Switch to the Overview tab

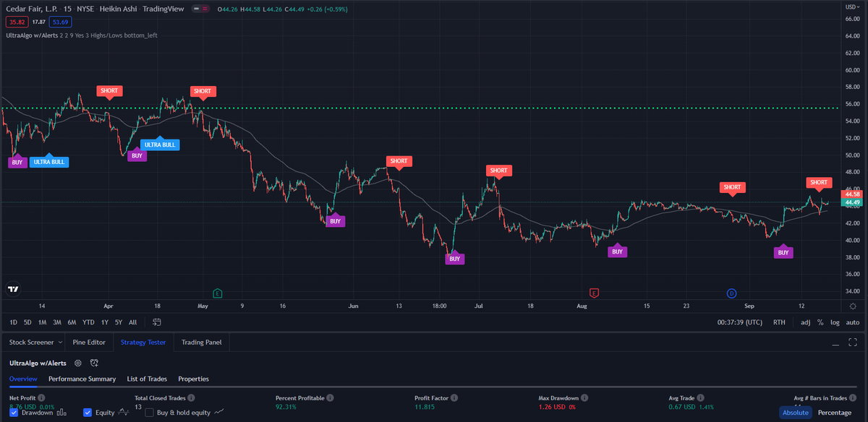(x=23, y=379)
